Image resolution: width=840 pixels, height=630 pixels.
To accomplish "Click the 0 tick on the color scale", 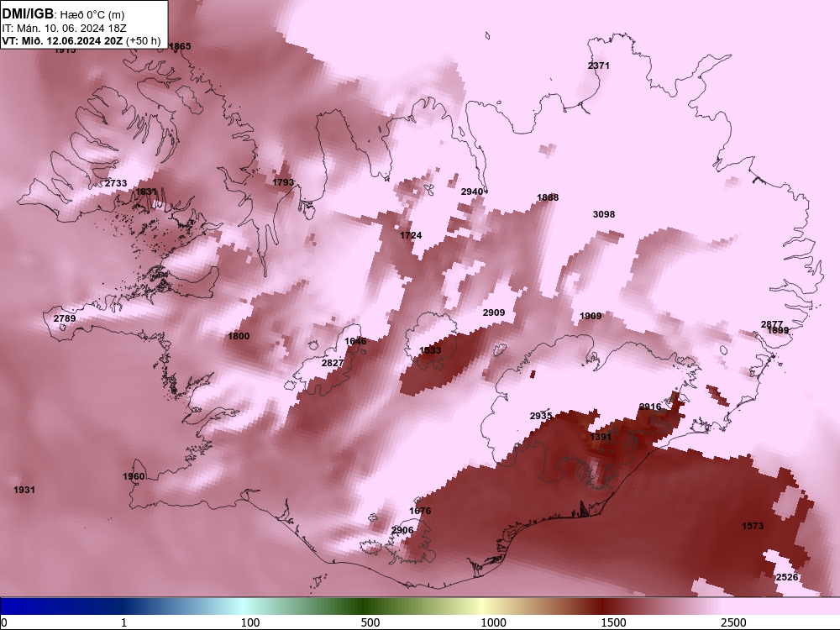I will (x=4, y=622).
